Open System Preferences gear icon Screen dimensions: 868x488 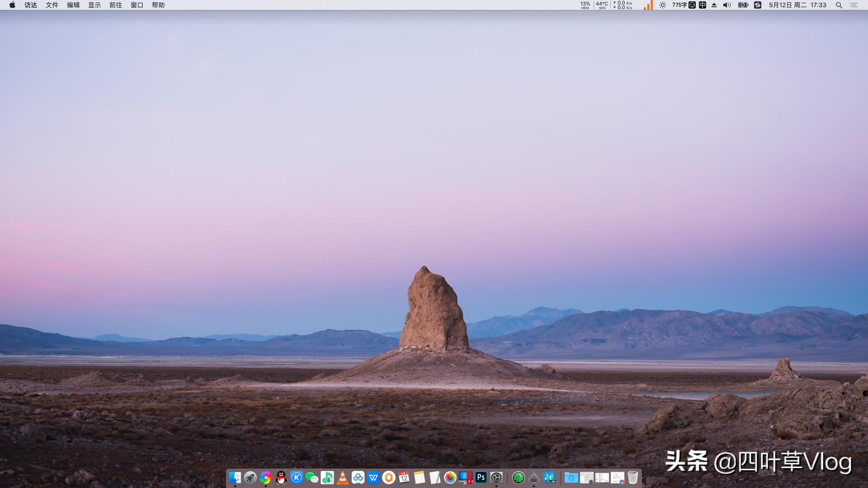click(496, 478)
